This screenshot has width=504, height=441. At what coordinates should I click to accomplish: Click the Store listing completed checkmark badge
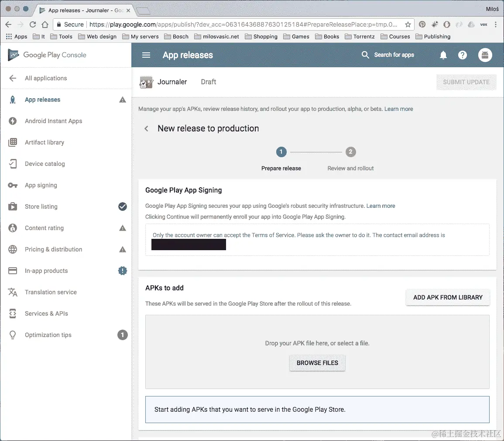pos(123,207)
